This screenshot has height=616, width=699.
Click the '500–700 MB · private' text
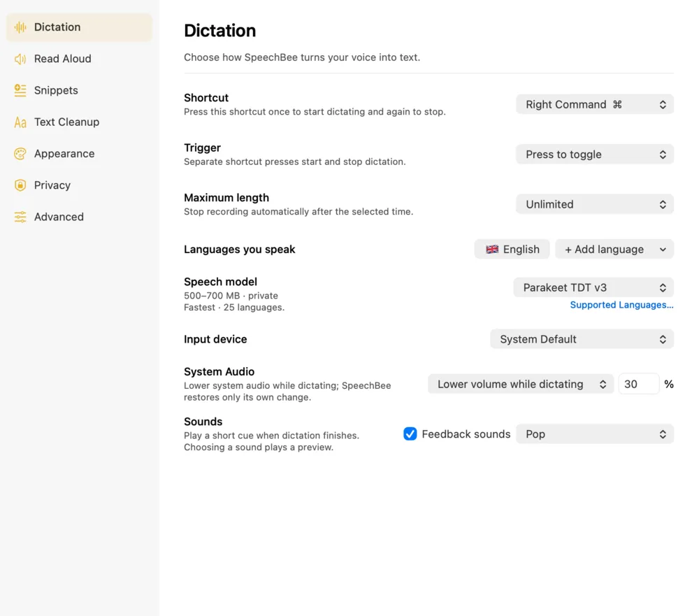pyautogui.click(x=231, y=296)
